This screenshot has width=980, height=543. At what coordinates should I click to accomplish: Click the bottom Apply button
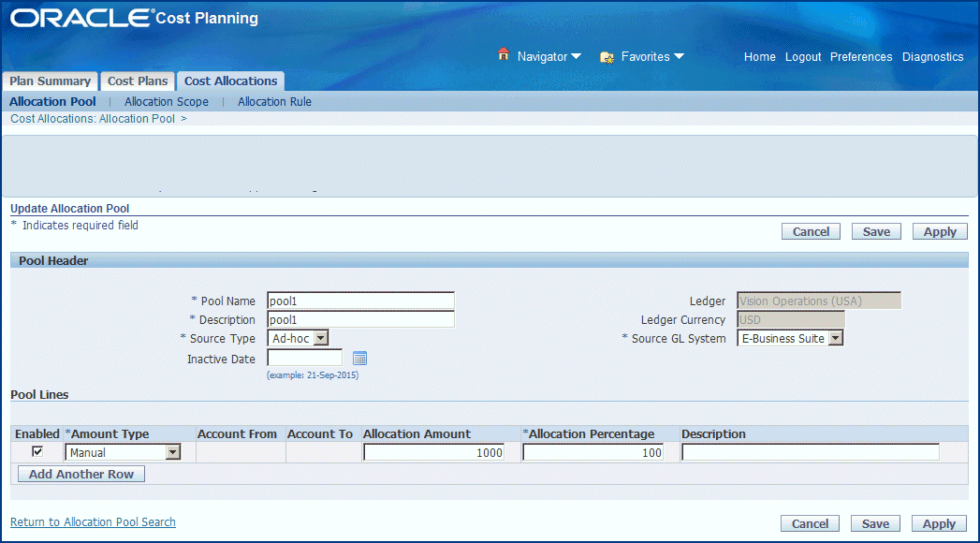(939, 523)
